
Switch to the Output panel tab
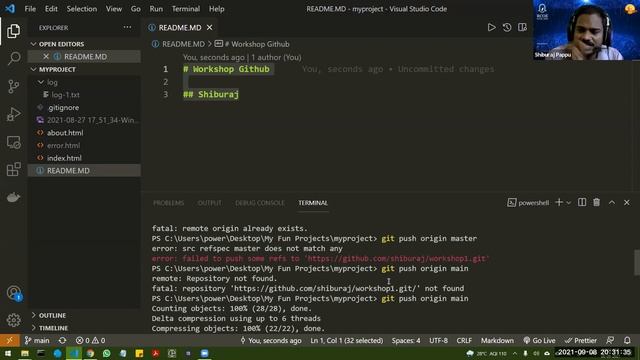pyautogui.click(x=209, y=203)
